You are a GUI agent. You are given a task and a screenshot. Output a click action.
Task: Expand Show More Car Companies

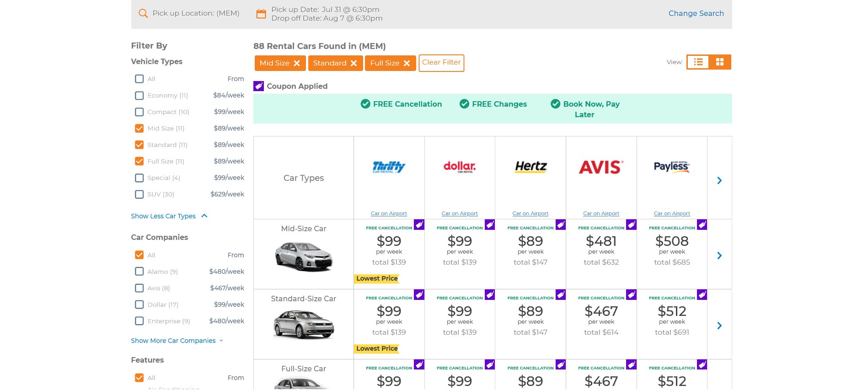tap(177, 341)
